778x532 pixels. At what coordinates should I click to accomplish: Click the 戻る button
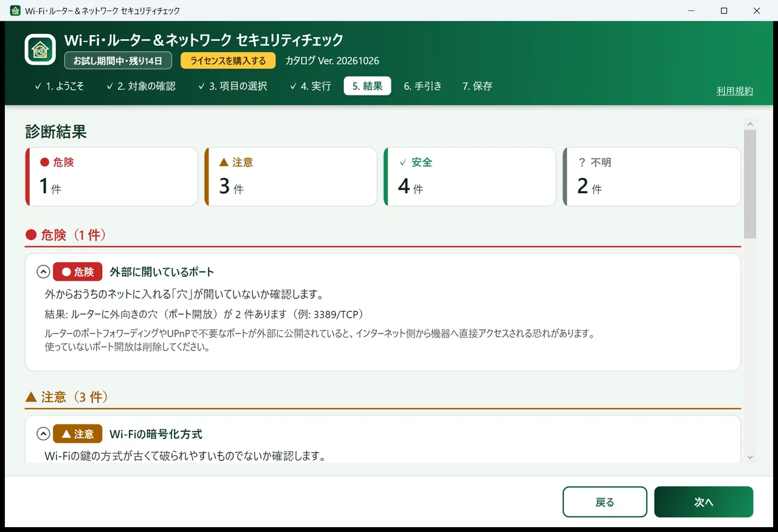(x=605, y=502)
